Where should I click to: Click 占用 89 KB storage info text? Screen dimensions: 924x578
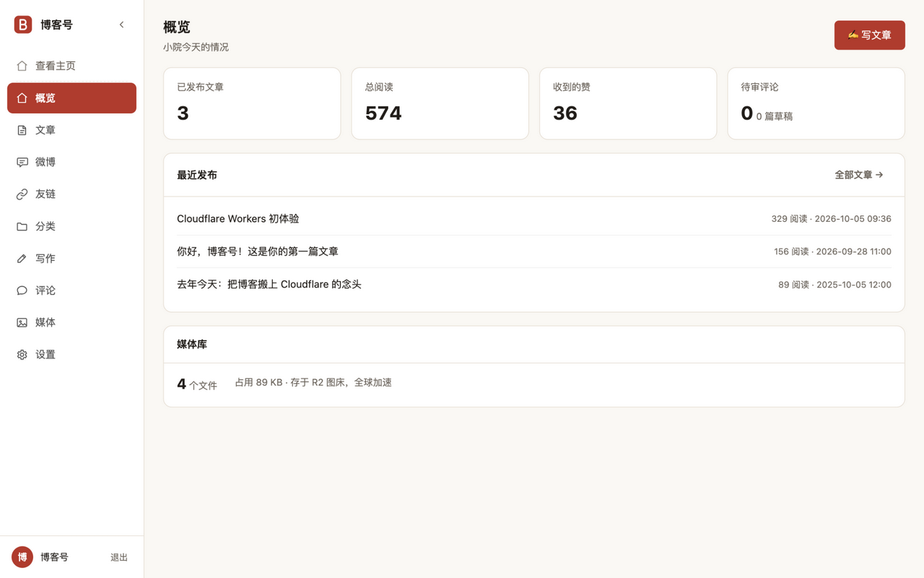[313, 382]
